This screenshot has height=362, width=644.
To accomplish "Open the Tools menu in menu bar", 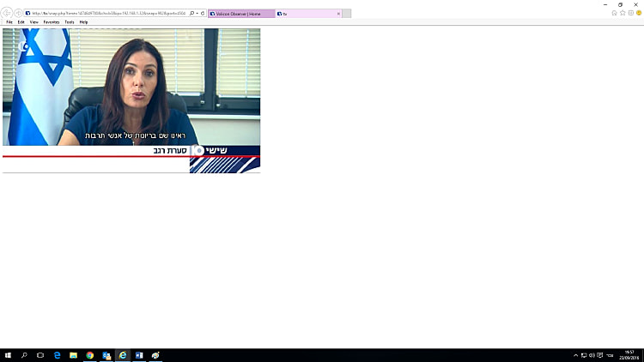I will (70, 22).
